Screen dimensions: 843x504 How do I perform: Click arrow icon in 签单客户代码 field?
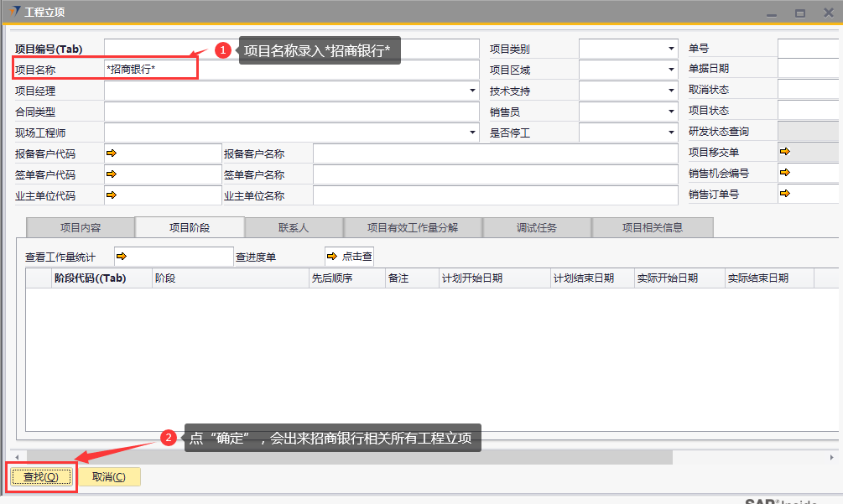[x=112, y=174]
